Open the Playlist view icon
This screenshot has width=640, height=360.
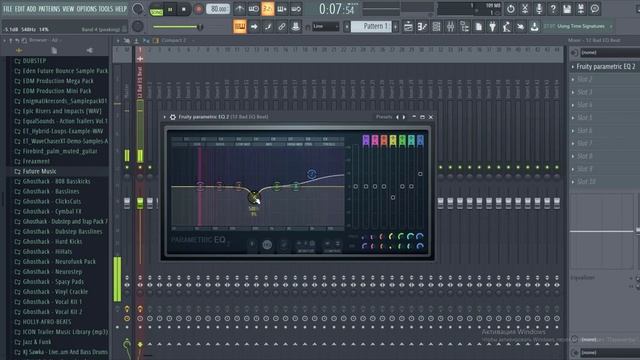(408, 27)
